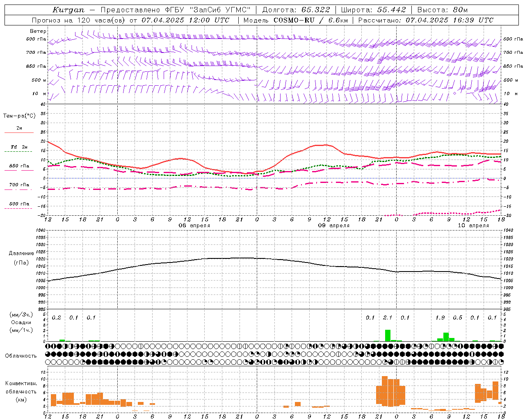Screen dimensions: 525x420
Task: Select the (мм/3ч.) units label
Action: (21, 315)
